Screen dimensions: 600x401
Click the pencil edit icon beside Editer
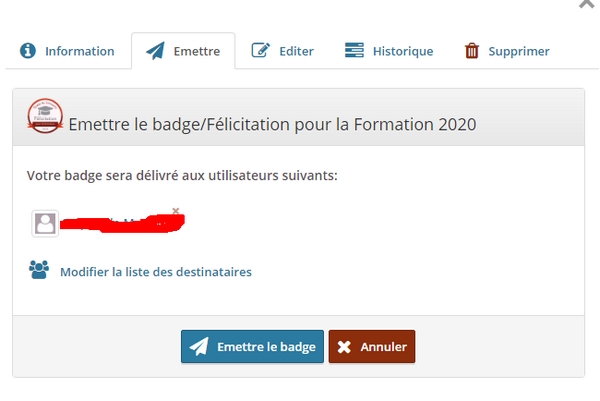(261, 51)
